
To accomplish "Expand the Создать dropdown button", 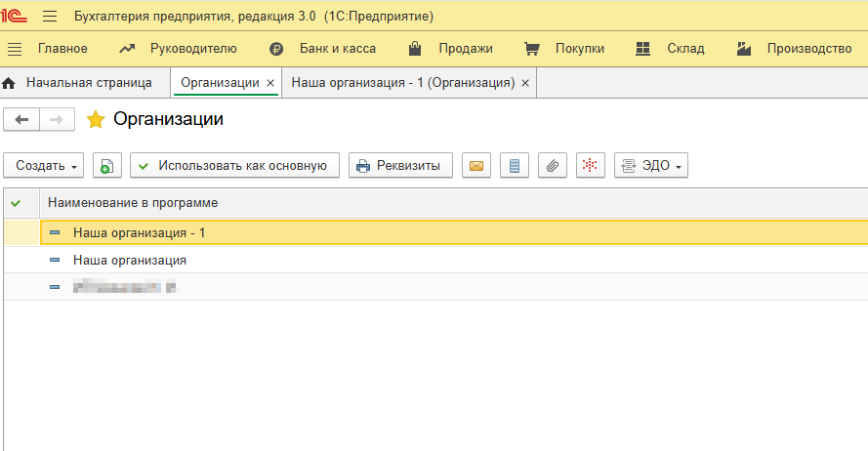I will coord(44,165).
